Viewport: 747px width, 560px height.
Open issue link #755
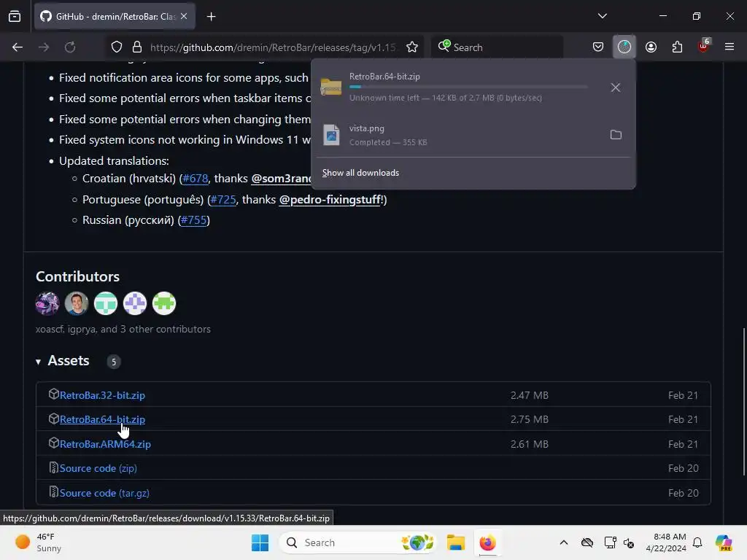coord(194,220)
